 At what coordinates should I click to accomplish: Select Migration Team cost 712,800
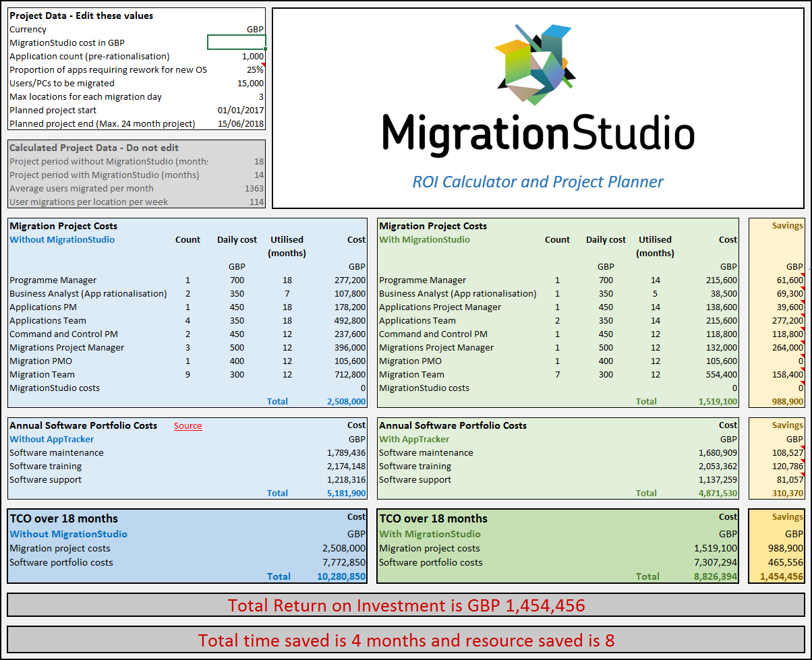point(350,375)
